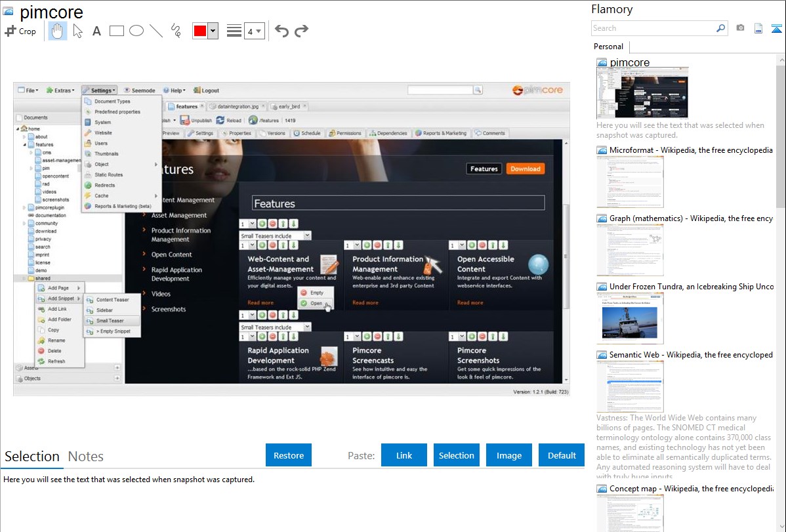
Task: Click the pimcore app icon beside the title
Action: coord(8,11)
